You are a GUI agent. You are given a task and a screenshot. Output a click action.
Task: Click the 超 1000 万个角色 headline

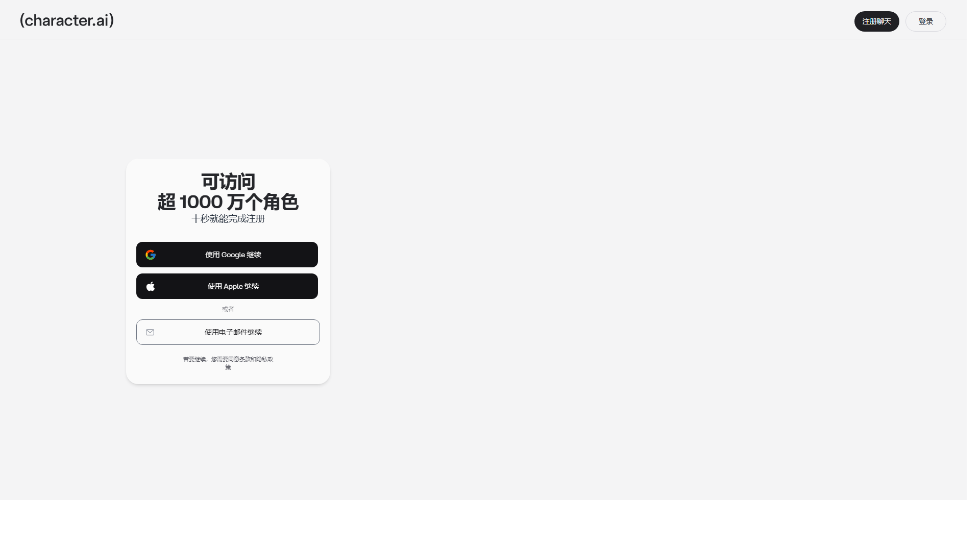228,202
